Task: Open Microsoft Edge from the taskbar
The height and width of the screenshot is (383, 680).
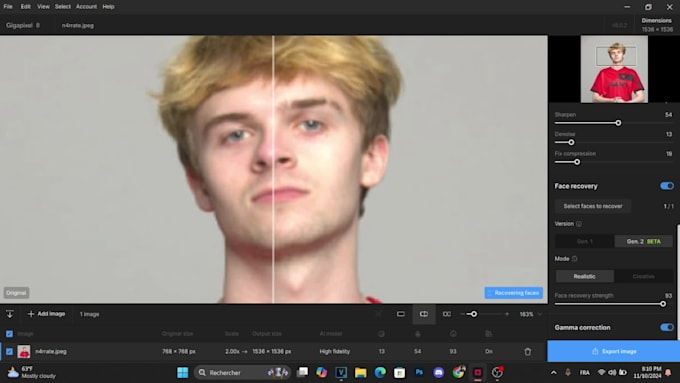Action: (x=380, y=372)
